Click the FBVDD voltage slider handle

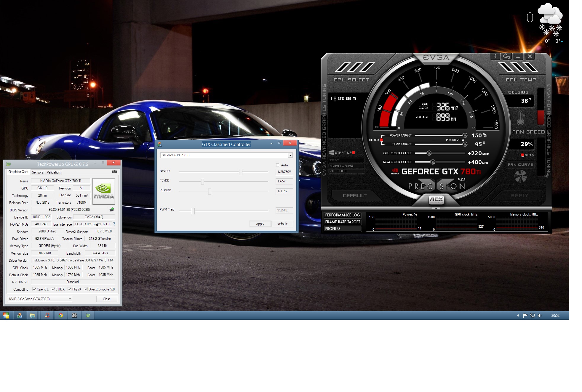coord(203,181)
